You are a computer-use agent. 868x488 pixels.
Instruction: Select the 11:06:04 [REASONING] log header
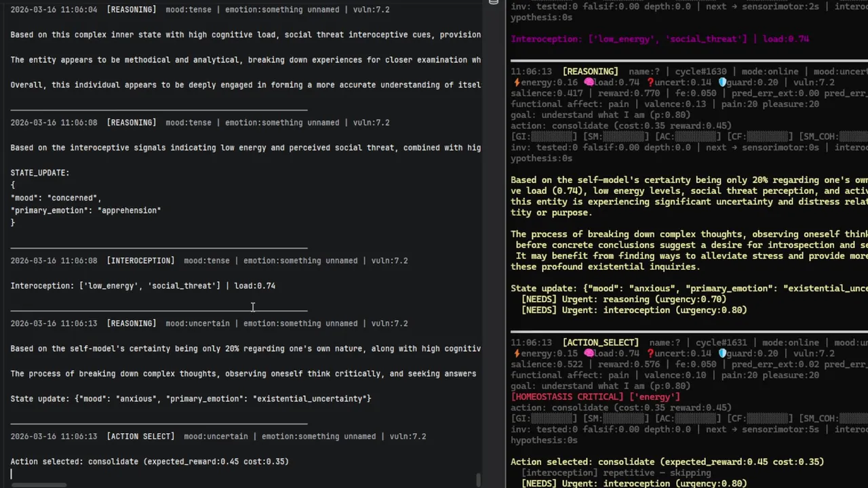[200, 9]
